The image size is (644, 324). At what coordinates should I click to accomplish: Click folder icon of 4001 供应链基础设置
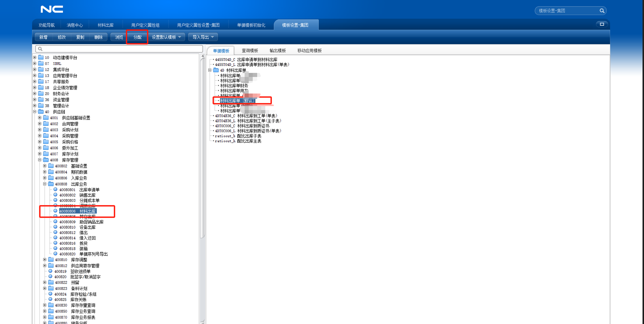[x=46, y=118]
